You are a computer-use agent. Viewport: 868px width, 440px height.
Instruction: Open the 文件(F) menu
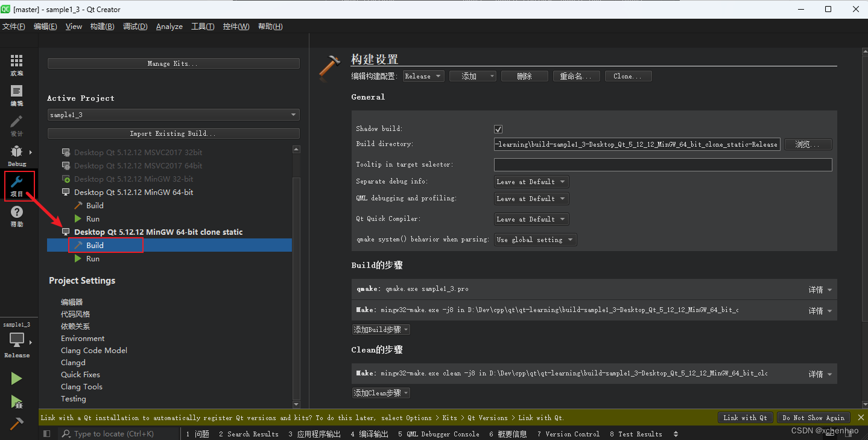coord(14,27)
